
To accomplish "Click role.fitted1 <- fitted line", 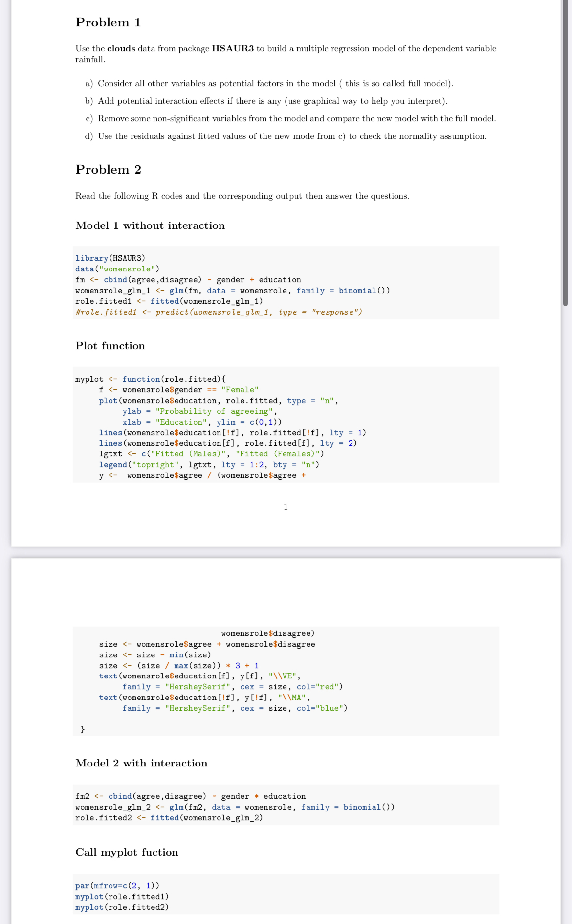I will pos(169,301).
